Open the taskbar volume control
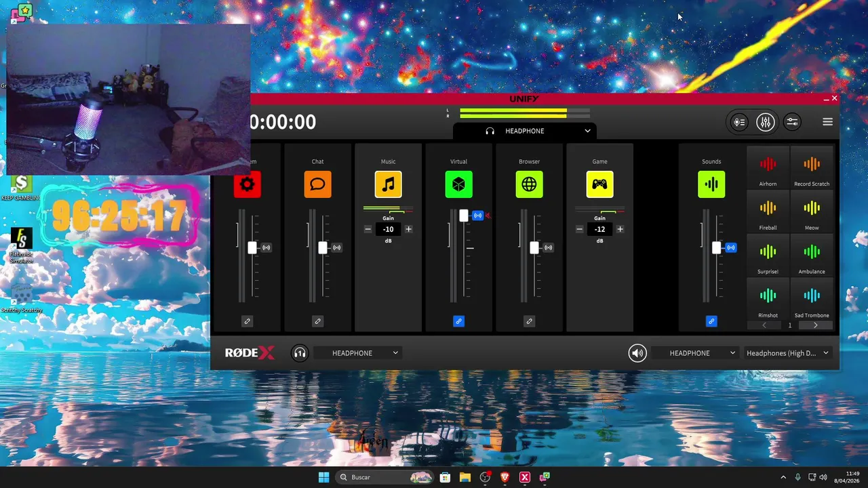Image resolution: width=868 pixels, height=488 pixels. pyautogui.click(x=823, y=477)
